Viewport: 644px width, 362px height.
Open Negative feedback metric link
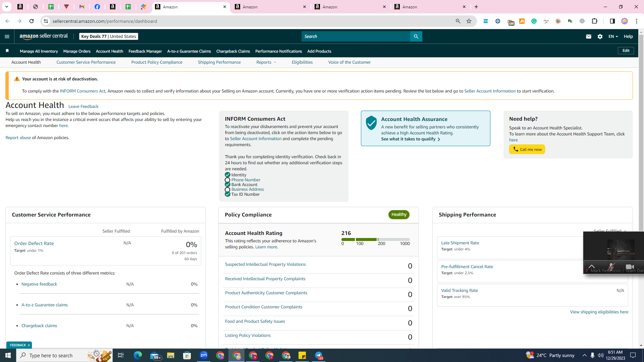pos(39,284)
